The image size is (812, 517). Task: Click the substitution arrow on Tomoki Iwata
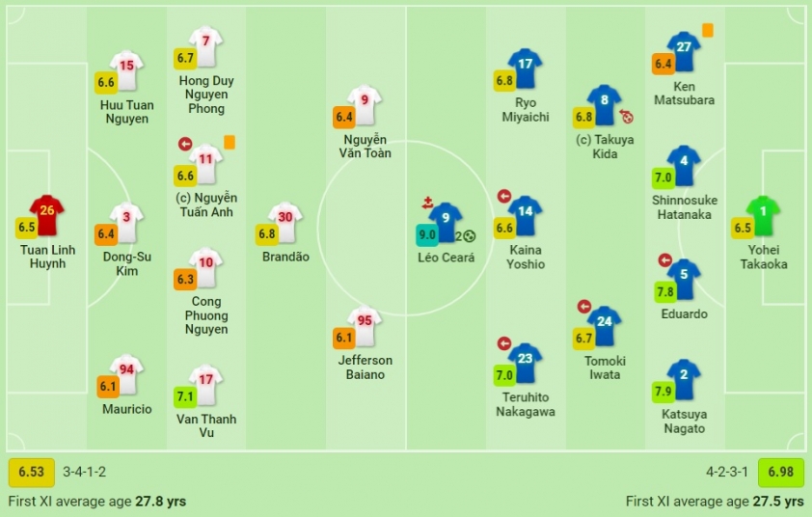point(584,306)
